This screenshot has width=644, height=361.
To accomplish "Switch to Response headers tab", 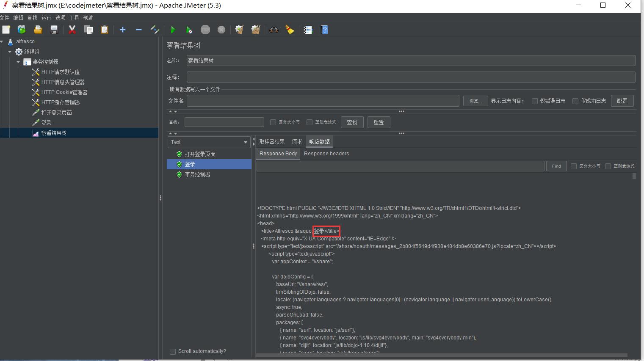I will pos(326,154).
